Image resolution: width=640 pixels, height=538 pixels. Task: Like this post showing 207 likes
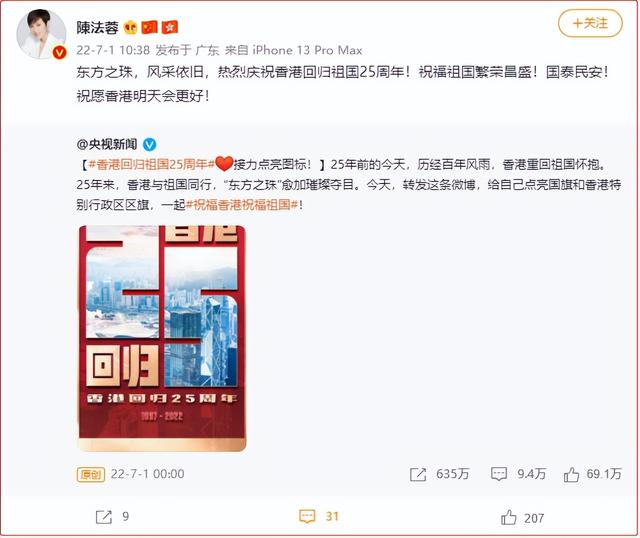tap(509, 517)
